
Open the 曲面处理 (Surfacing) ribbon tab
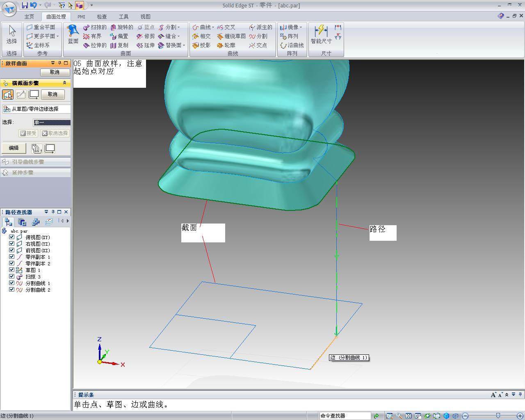(x=56, y=17)
